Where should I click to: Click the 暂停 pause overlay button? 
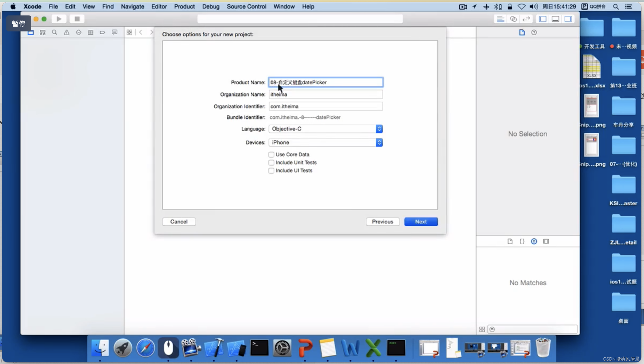[x=19, y=23]
